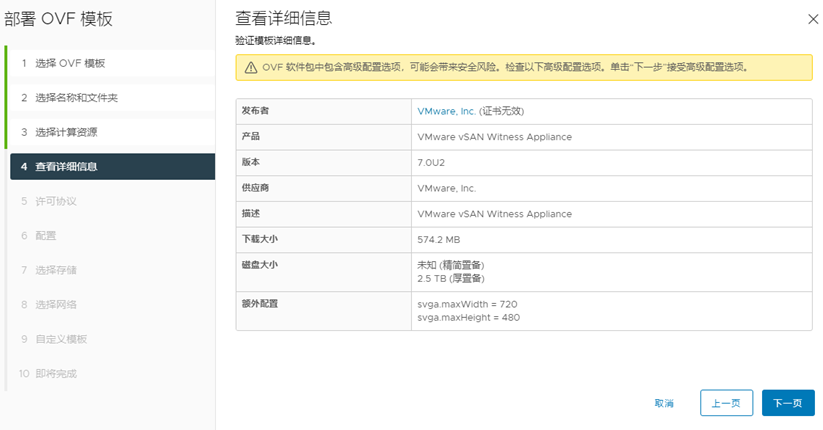Click the 磁盘大小 label cell
The height and width of the screenshot is (430, 823).
[x=324, y=272]
